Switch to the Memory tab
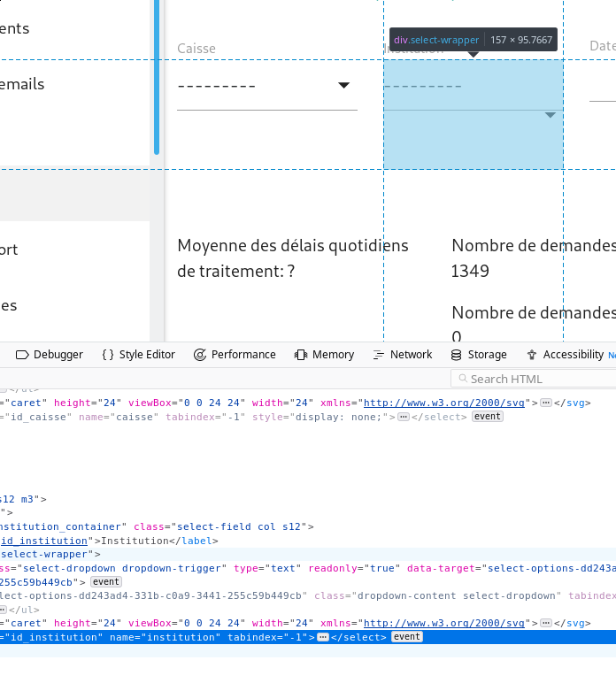 [x=324, y=355]
